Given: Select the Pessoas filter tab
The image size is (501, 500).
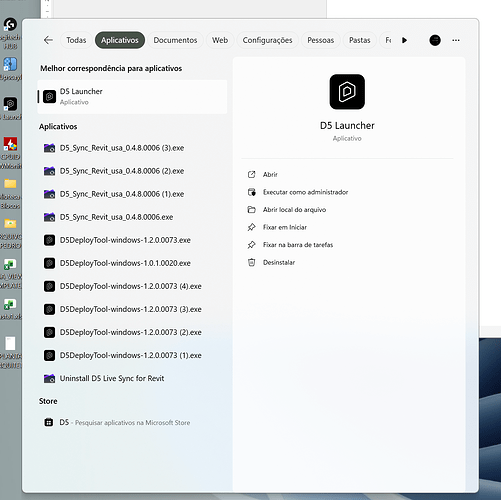Looking at the screenshot, I should (321, 40).
